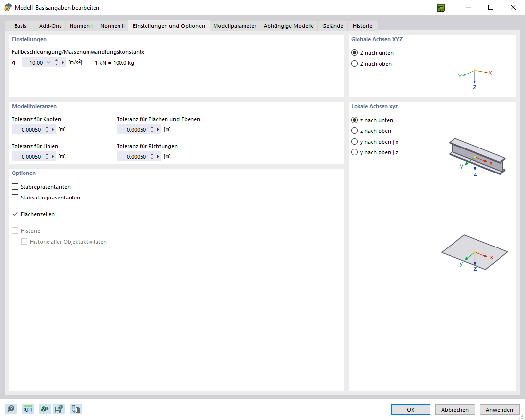Click the green arrow load-default icon
525x420 pixels.
click(x=45, y=409)
